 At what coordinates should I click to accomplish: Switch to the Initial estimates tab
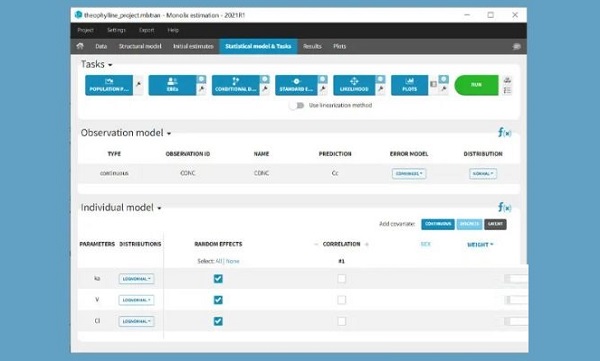pyautogui.click(x=193, y=46)
